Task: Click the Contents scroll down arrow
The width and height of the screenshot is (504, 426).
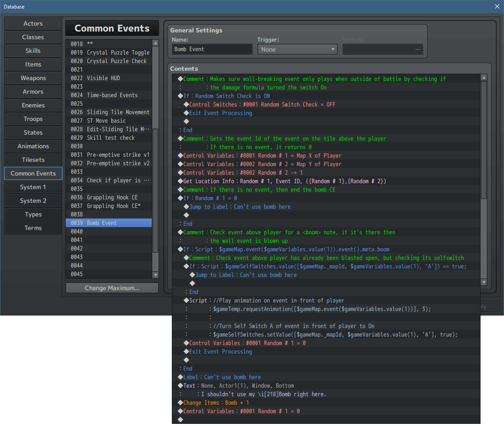Action: [x=484, y=282]
